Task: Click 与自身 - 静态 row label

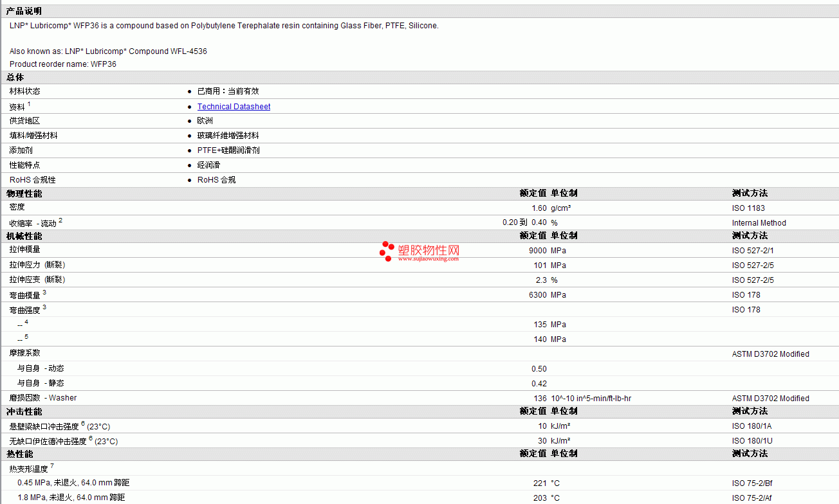Action: [41, 384]
